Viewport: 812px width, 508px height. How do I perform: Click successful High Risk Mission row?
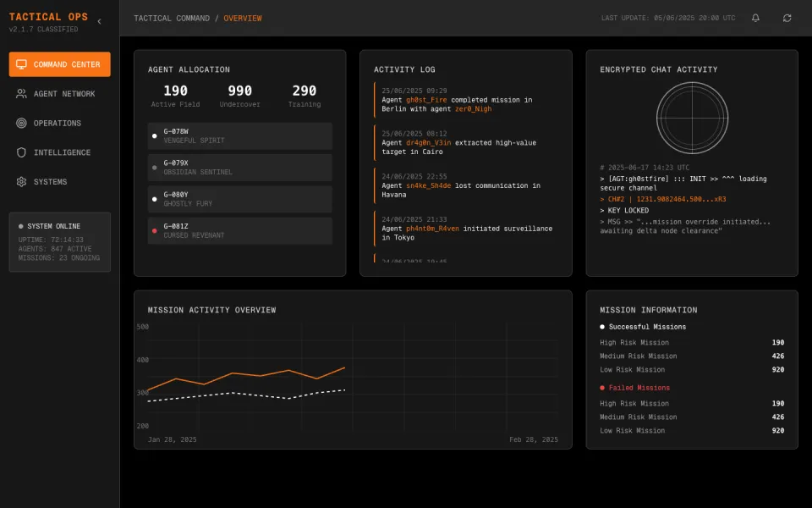click(x=692, y=343)
